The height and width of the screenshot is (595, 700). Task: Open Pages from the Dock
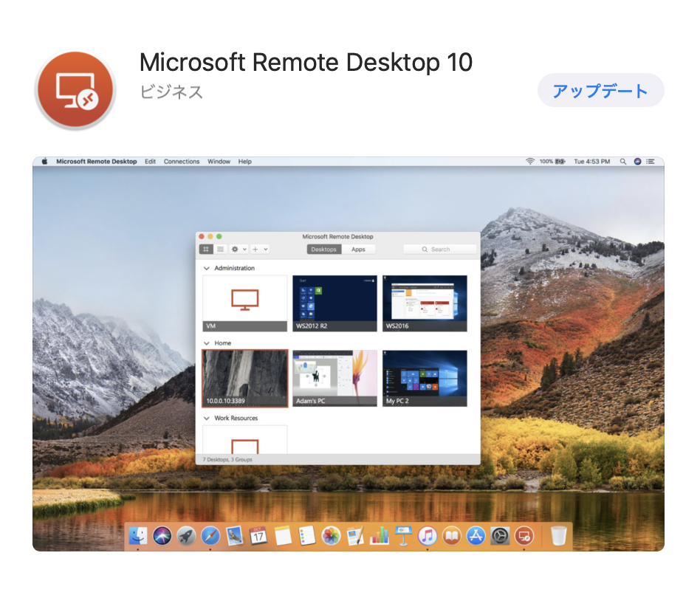[x=355, y=536]
